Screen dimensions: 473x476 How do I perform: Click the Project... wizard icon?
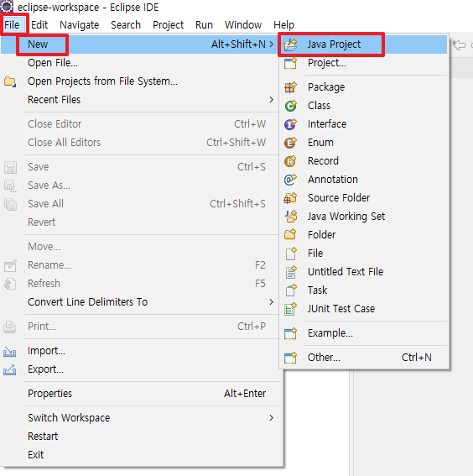290,63
